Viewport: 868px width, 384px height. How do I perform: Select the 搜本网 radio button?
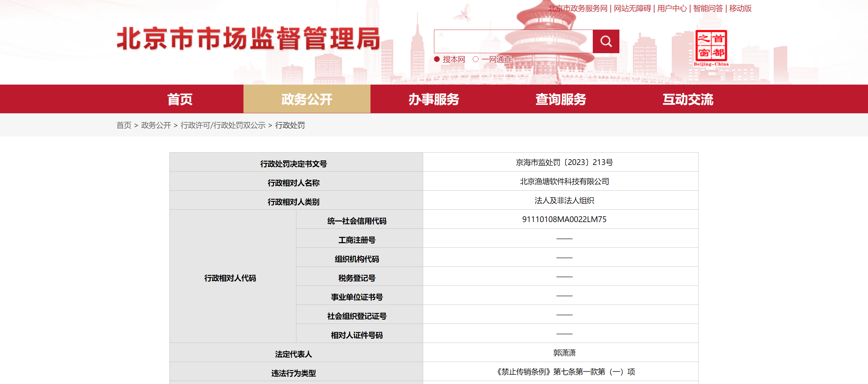pyautogui.click(x=437, y=59)
